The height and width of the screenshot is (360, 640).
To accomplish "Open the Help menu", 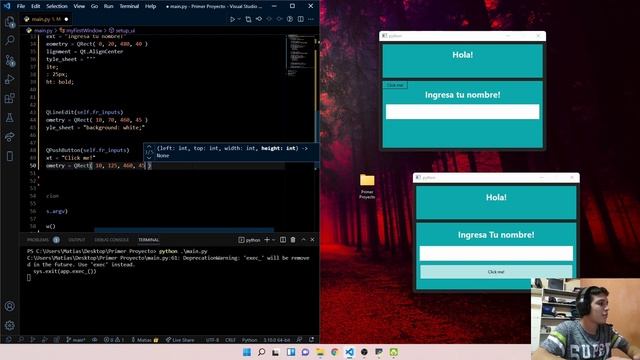I will [151, 6].
